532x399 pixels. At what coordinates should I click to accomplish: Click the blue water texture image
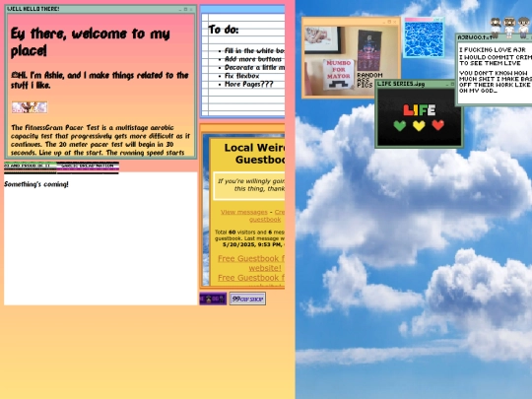424,39
